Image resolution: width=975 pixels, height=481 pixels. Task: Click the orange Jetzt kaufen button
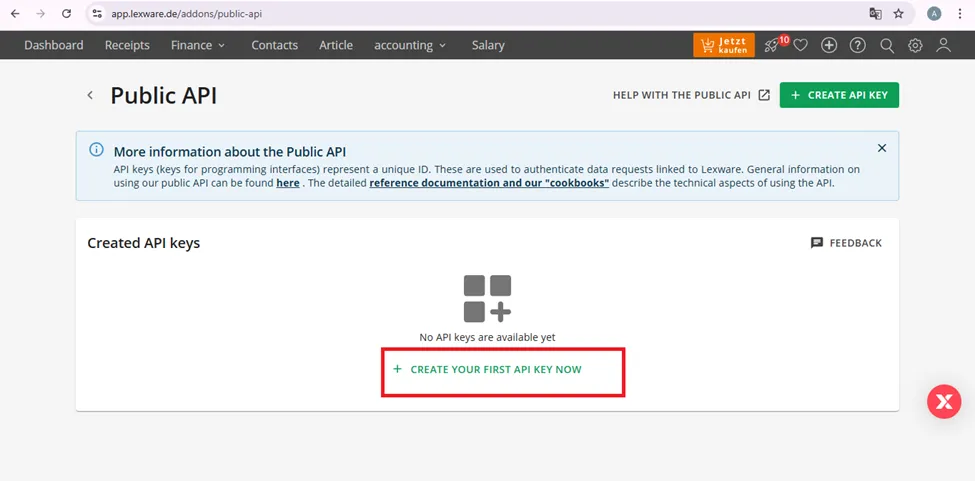[x=724, y=45]
